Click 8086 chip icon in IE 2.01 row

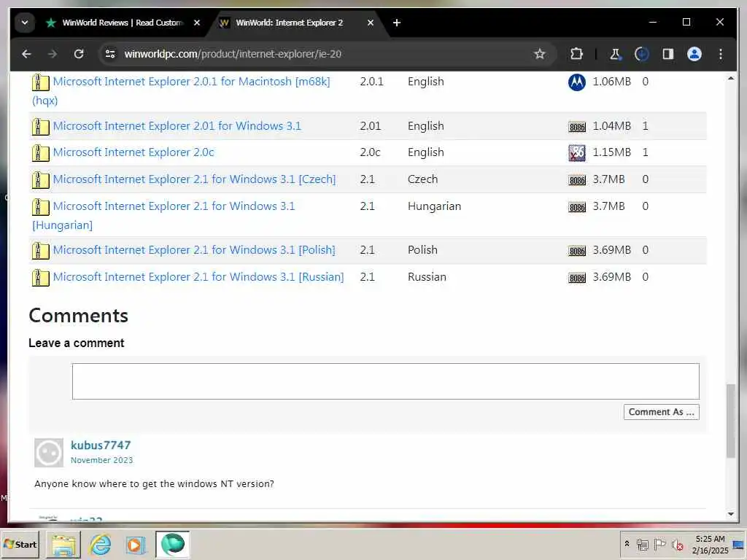[x=577, y=127]
